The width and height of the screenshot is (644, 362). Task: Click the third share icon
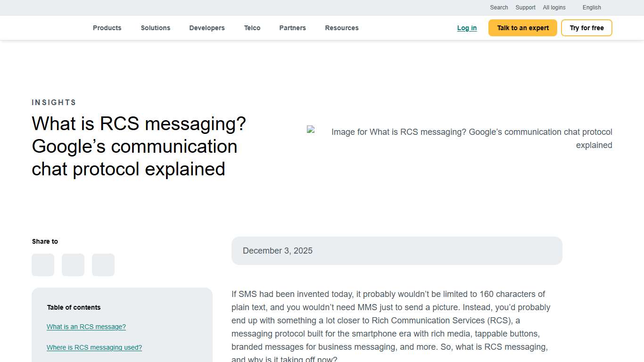[103, 265]
